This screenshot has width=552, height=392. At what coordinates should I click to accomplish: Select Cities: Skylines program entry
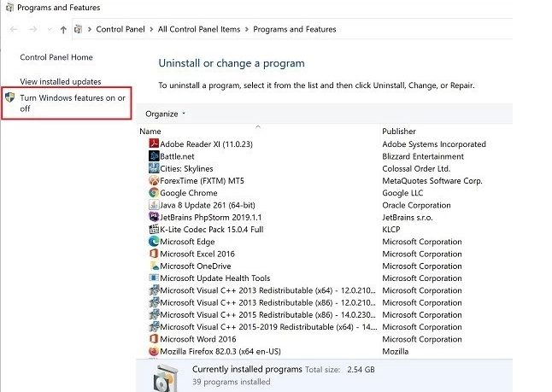[x=186, y=168]
